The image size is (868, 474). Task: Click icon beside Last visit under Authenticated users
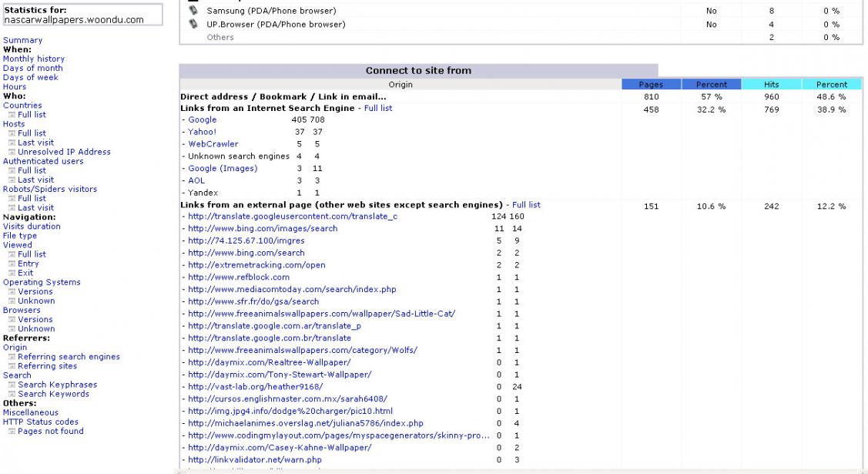[12, 180]
